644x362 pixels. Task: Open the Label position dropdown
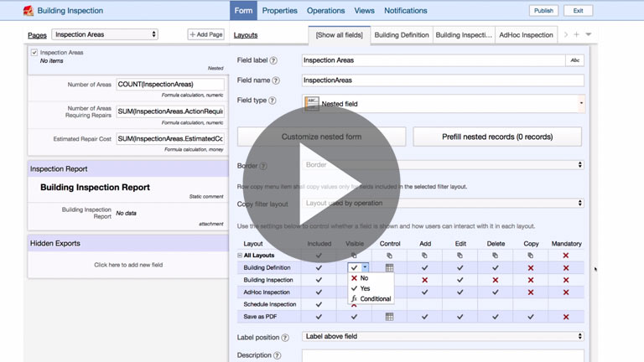pyautogui.click(x=444, y=336)
